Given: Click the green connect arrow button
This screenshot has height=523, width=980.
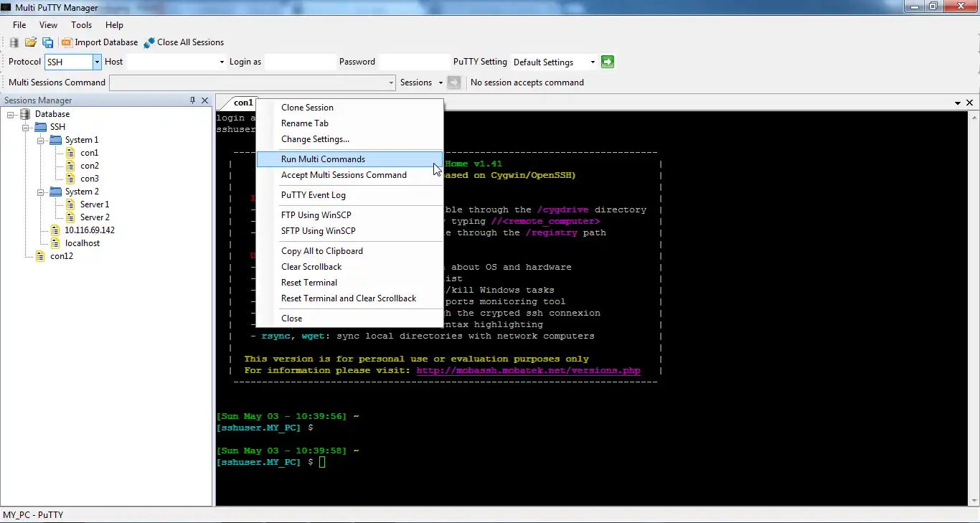Looking at the screenshot, I should tap(608, 62).
